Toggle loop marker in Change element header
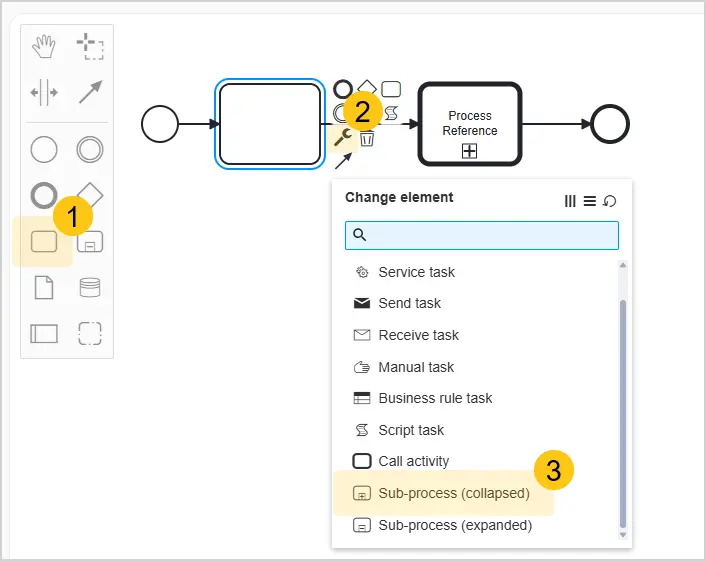 610,201
